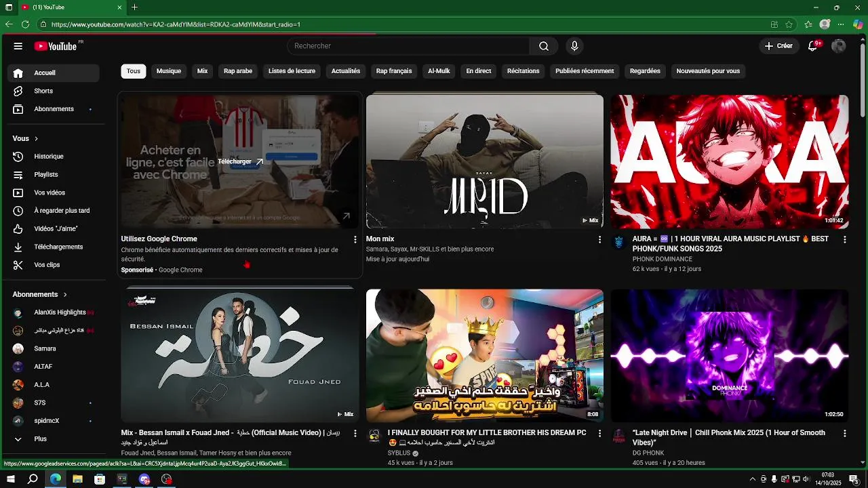This screenshot has height=488, width=868.
Task: Open À regarder plus tard list
Action: [x=54, y=211]
